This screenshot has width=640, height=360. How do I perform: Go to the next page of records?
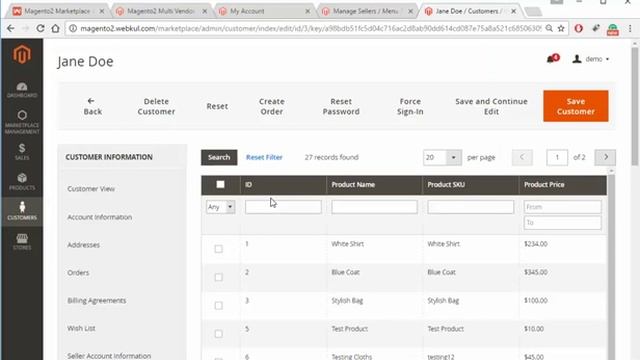click(x=605, y=157)
